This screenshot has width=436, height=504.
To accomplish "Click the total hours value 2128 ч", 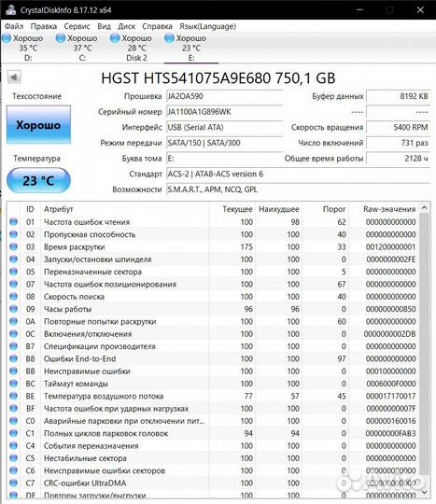I will tap(398, 158).
